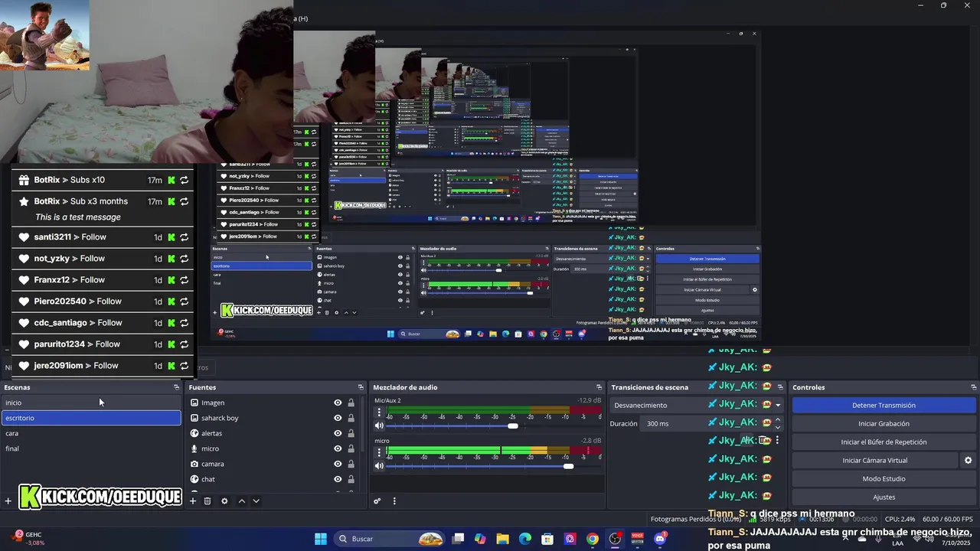This screenshot has height=551, width=980.
Task: Replay the not_yzky follow alert
Action: tap(185, 259)
